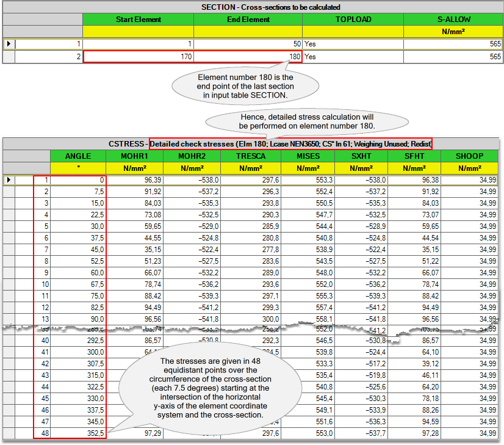The image size is (504, 445).
Task: Click the current-row arrow in SECTION table
Action: 8,44
